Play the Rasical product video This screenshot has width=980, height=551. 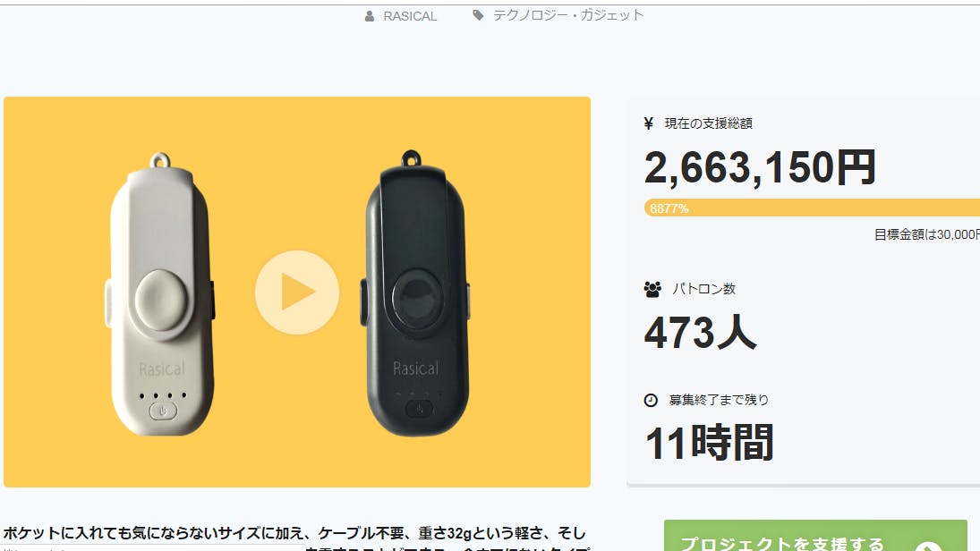coord(297,292)
